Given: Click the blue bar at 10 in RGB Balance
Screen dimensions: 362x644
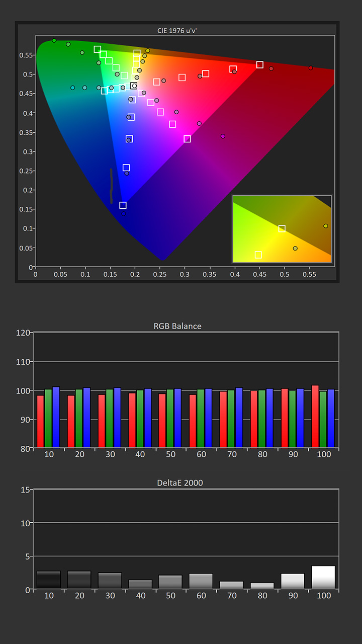Looking at the screenshot, I should pos(56,418).
